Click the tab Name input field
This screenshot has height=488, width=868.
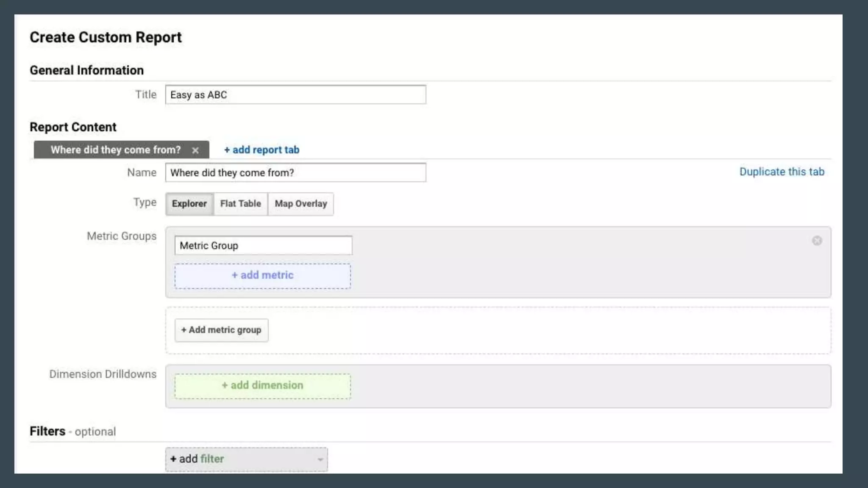[x=295, y=172]
